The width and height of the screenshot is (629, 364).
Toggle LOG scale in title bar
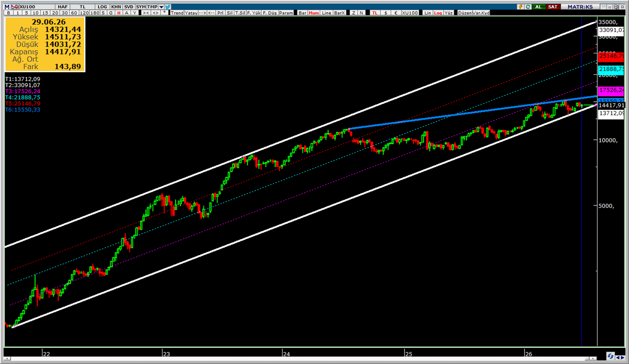[102, 6]
